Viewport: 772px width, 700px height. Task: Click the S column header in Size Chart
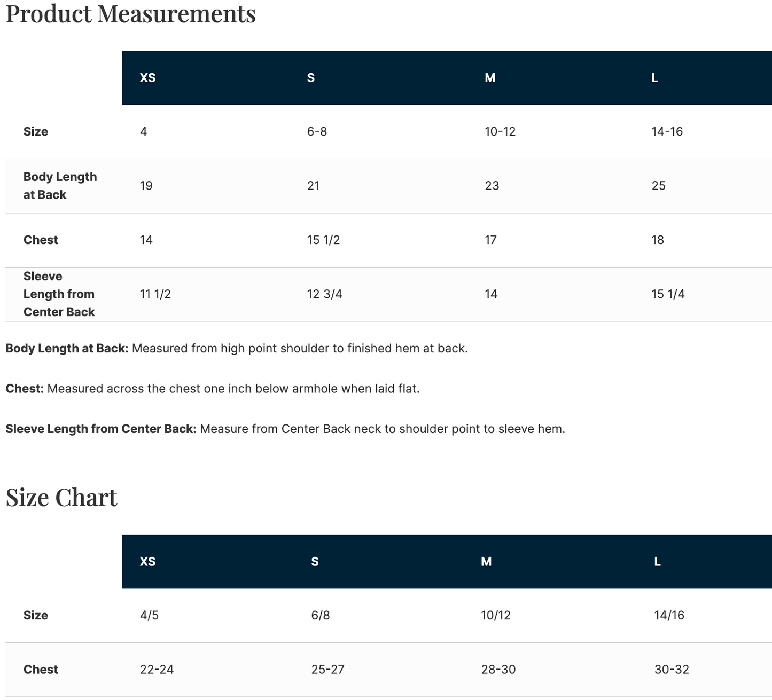coord(315,562)
